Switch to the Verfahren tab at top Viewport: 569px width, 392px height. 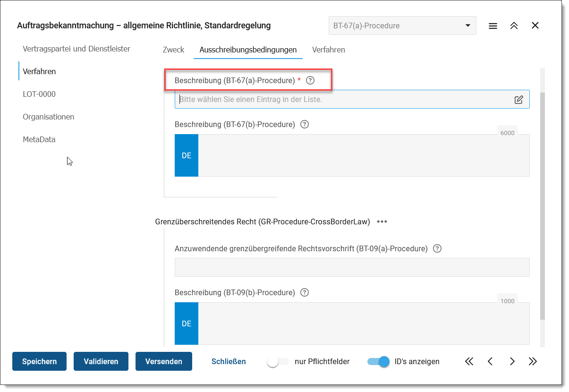tap(328, 50)
